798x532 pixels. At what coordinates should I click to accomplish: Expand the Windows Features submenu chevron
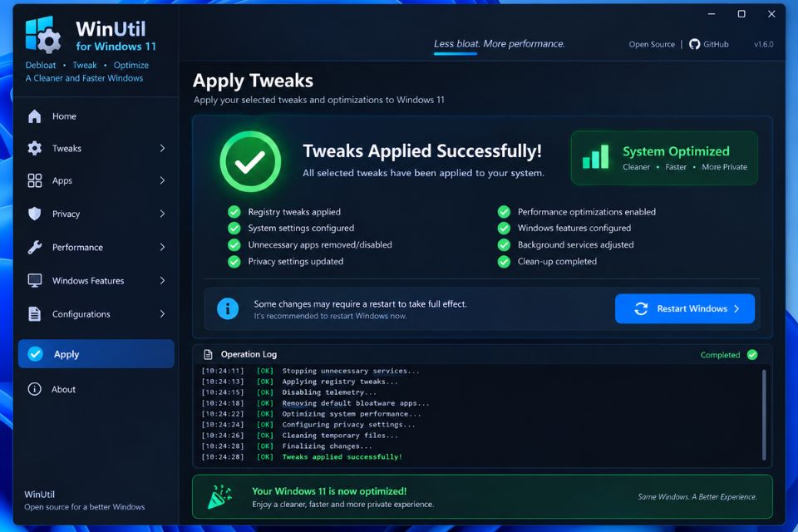(x=162, y=280)
